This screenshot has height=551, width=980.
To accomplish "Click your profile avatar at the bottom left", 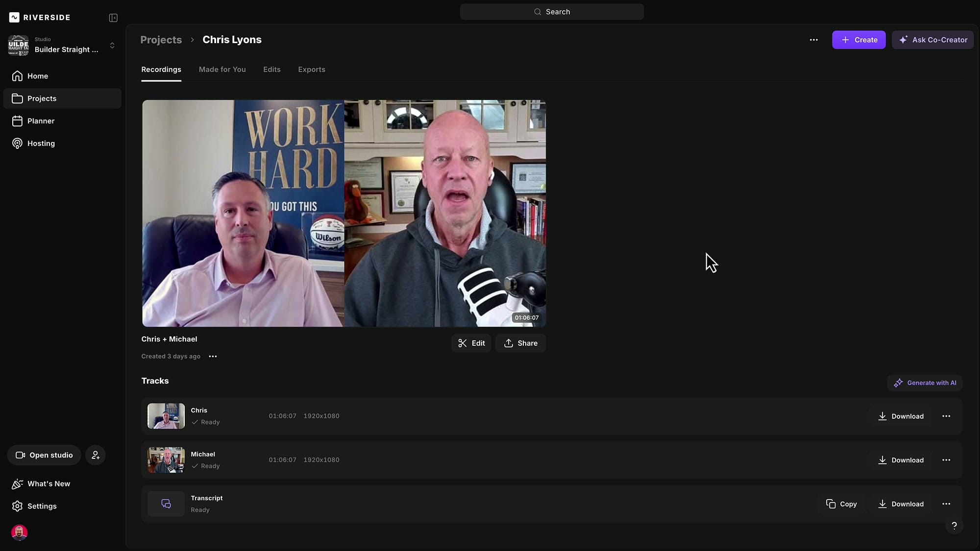I will (x=19, y=532).
